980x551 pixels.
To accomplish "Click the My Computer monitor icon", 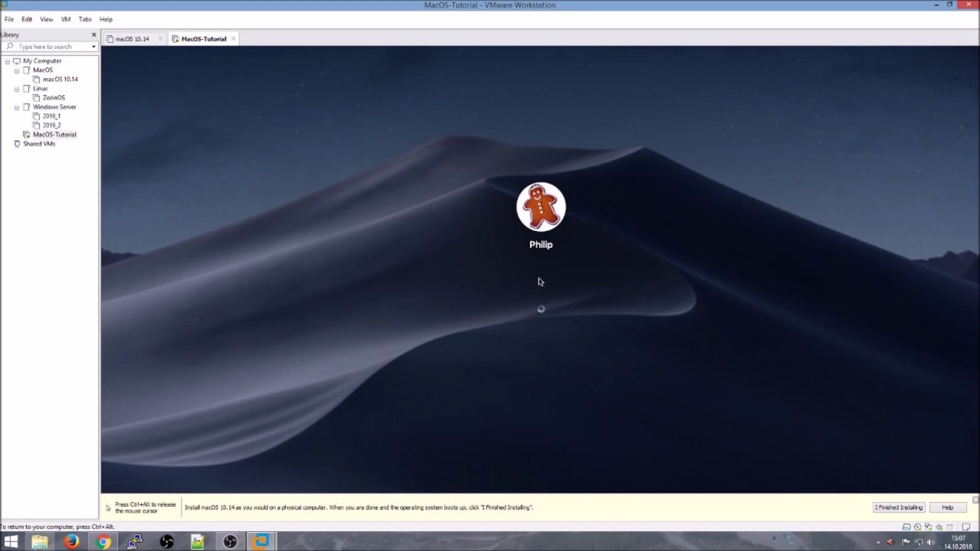I will coord(17,61).
